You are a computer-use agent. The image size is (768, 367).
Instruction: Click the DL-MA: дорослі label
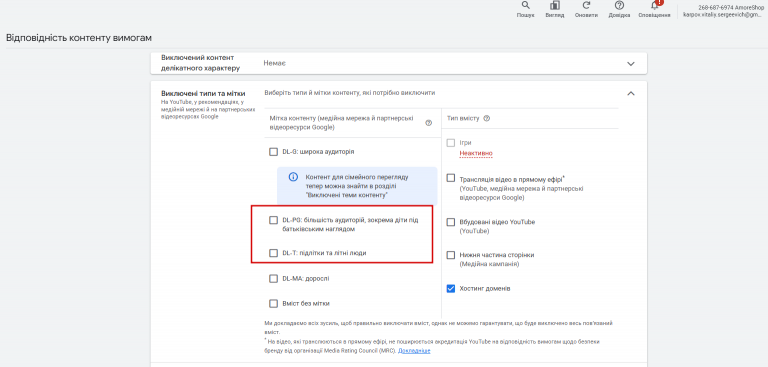[x=306, y=279]
